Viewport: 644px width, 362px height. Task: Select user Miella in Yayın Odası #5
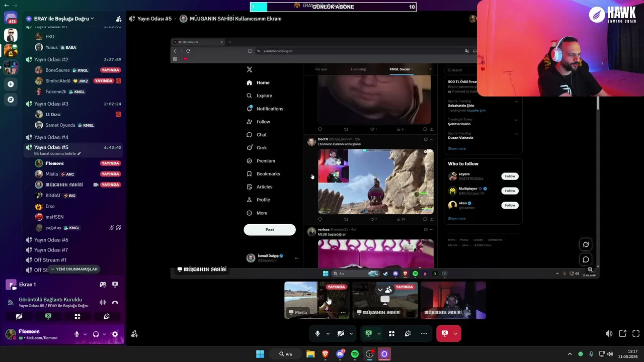pyautogui.click(x=78, y=174)
